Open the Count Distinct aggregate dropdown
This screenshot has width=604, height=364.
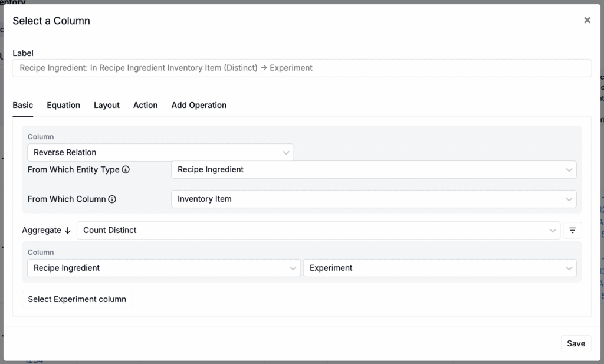tap(318, 230)
